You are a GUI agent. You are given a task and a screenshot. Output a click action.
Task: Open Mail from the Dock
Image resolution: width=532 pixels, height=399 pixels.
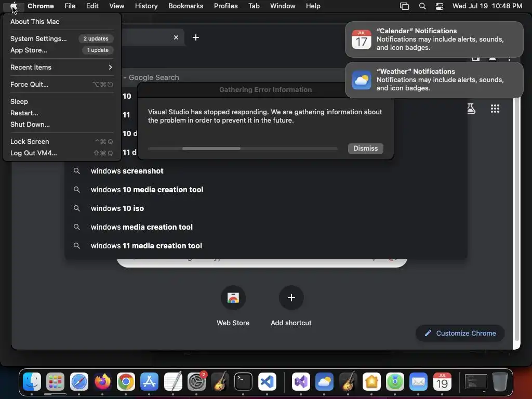(x=418, y=382)
